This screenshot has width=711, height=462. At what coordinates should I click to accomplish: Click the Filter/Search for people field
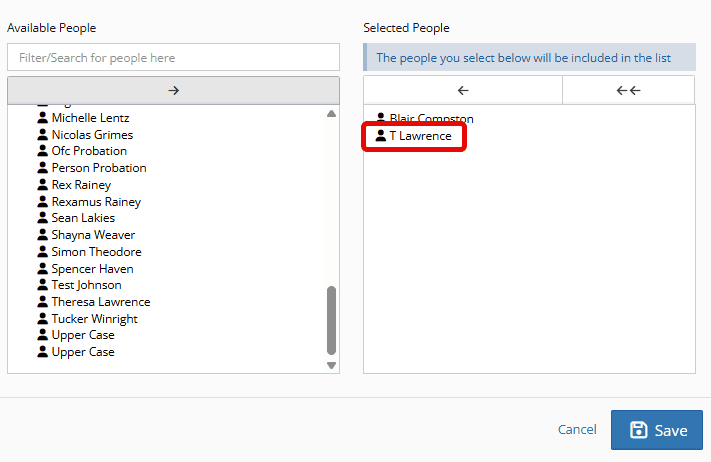(173, 58)
